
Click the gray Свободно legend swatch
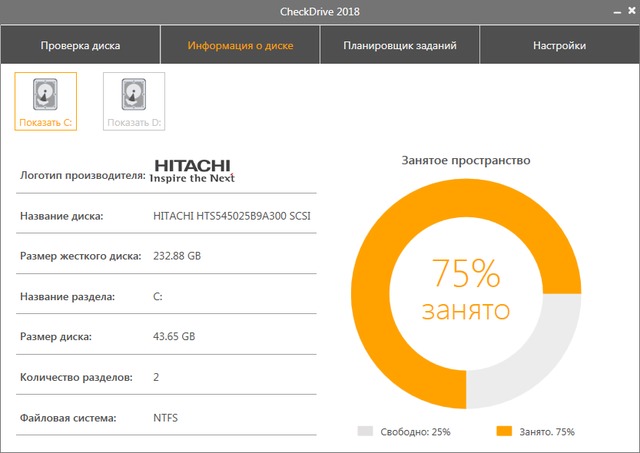pos(364,432)
